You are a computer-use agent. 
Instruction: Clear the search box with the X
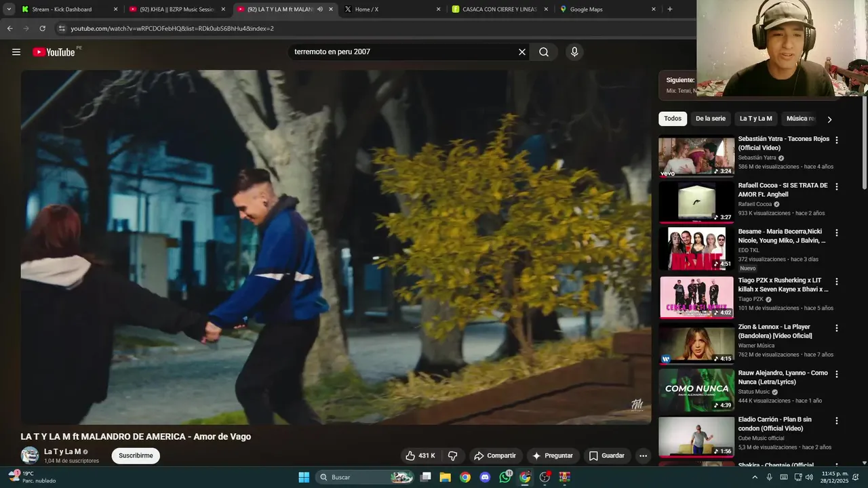[x=522, y=52]
